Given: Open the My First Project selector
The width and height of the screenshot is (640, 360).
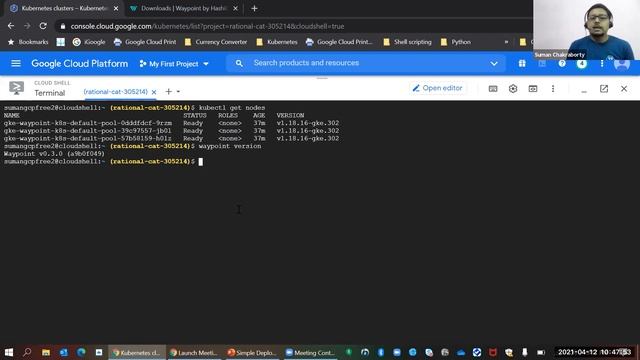Looking at the screenshot, I should pyautogui.click(x=174, y=64).
